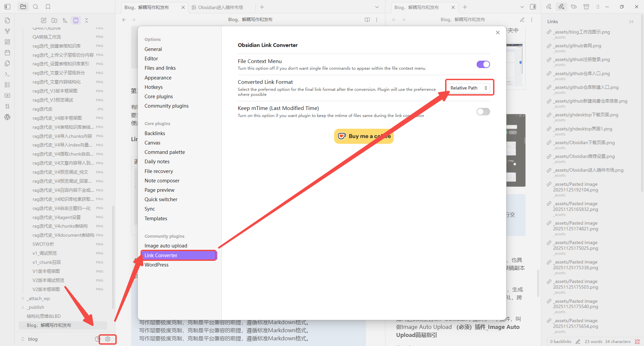Viewport: 644px width, 346px height.
Task: Turn off the File Context Menu toggle
Action: coord(483,64)
